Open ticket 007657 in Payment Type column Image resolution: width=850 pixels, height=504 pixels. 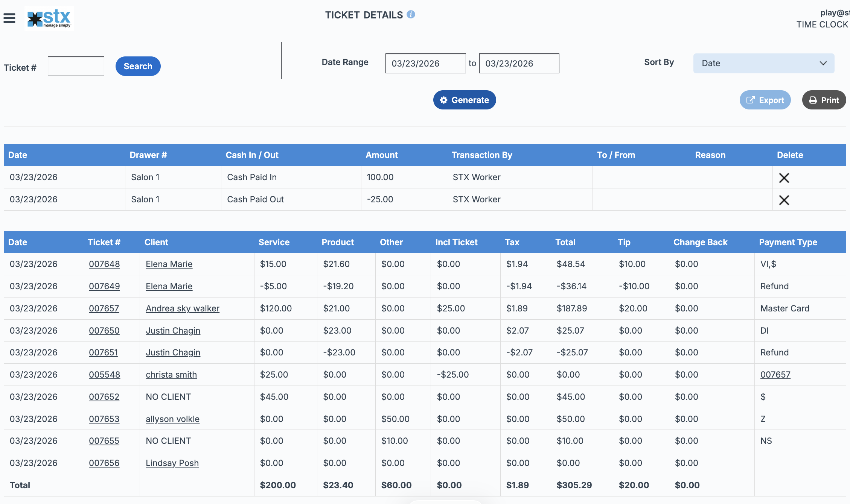775,375
